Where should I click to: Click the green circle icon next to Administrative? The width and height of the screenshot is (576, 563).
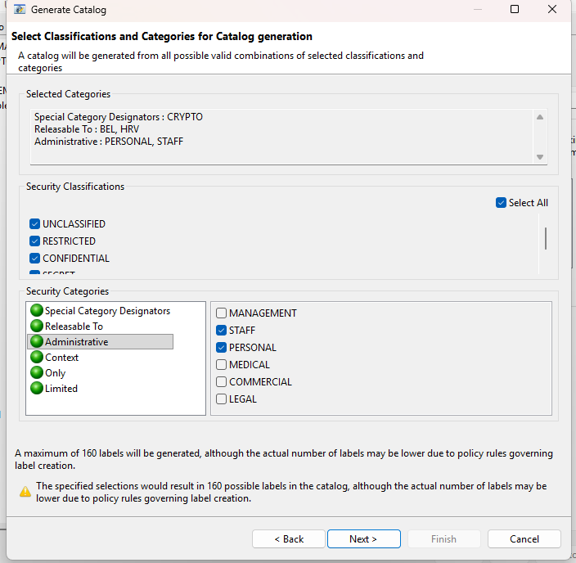(37, 341)
